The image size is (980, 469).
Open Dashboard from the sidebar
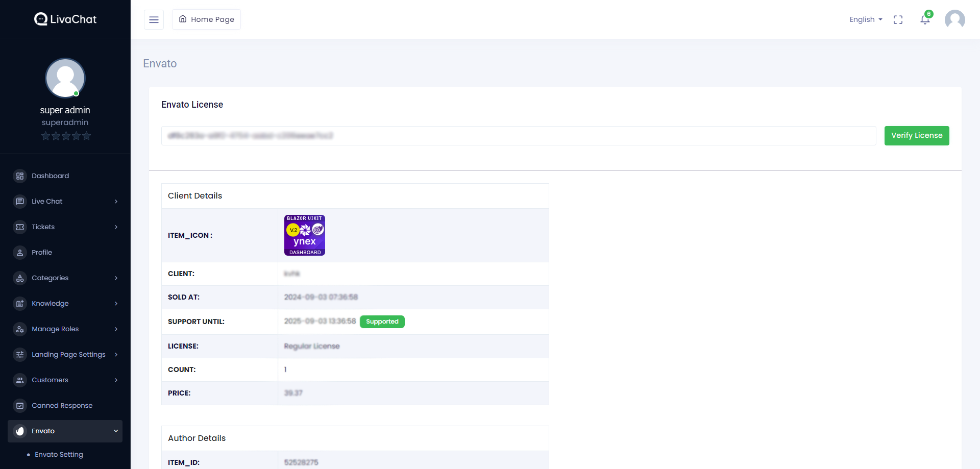(50, 176)
